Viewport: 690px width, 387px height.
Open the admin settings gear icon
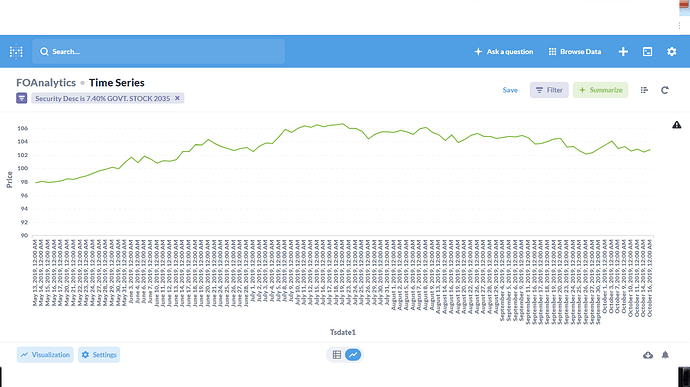672,52
